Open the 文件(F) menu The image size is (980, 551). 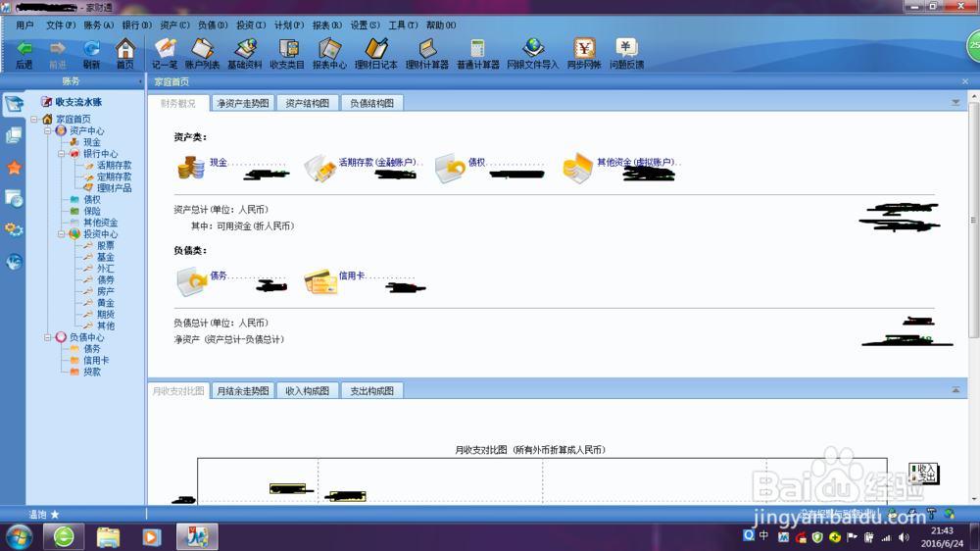pyautogui.click(x=61, y=25)
